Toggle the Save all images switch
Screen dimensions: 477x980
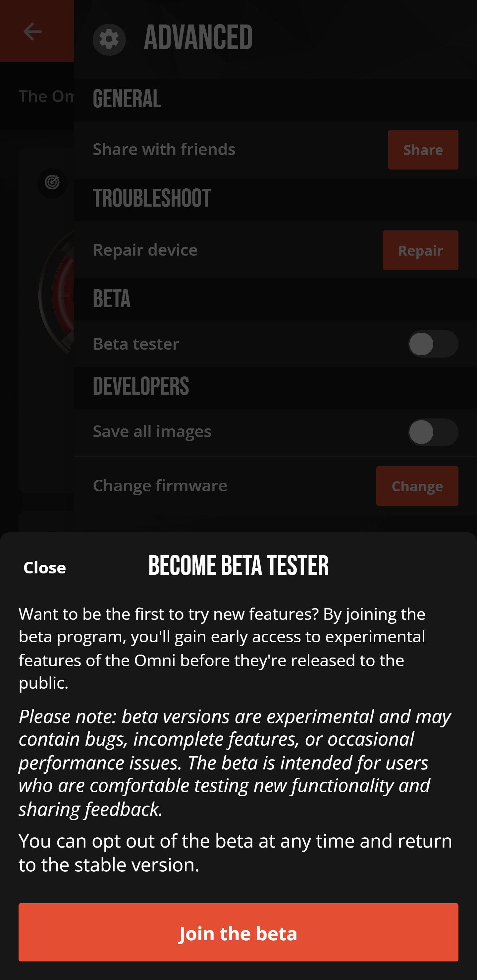pos(433,432)
